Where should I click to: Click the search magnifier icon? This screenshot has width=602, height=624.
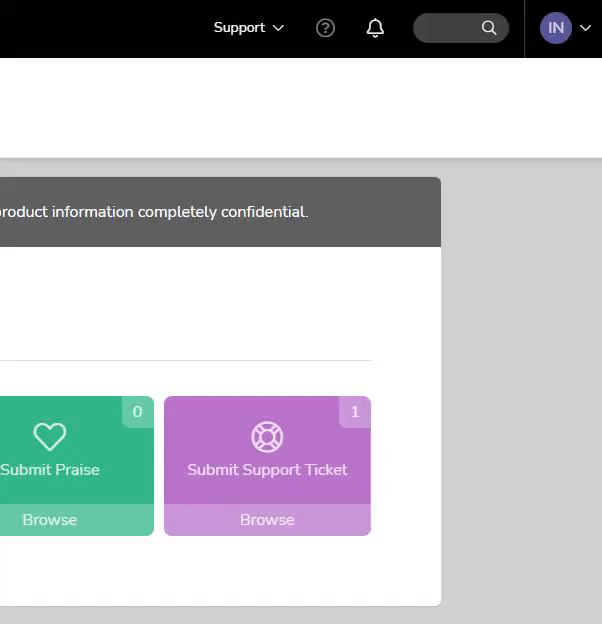click(x=489, y=28)
